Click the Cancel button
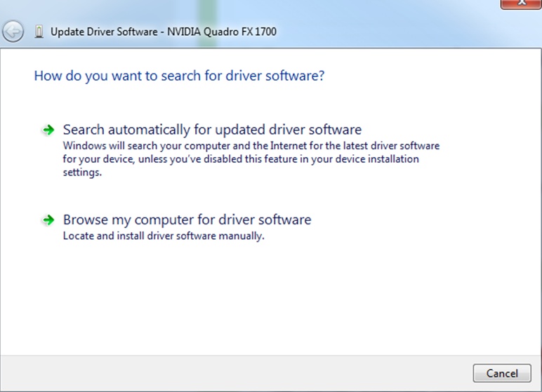This screenshot has width=542, height=392. [x=502, y=373]
